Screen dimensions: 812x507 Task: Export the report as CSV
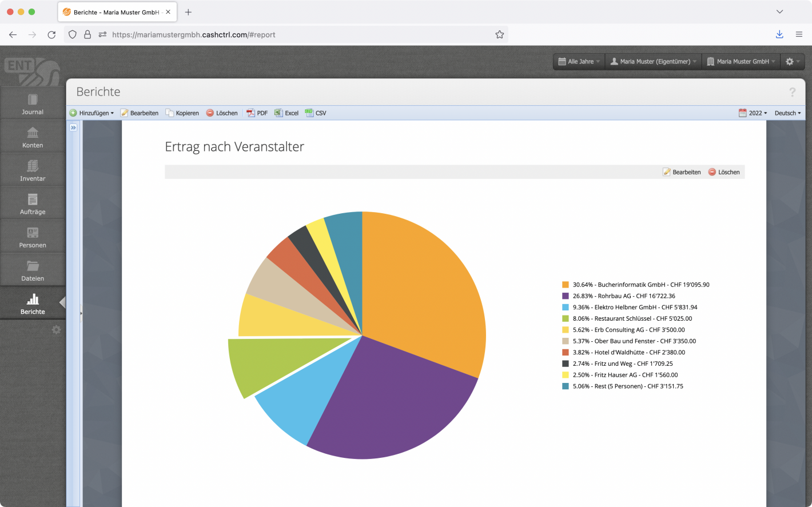tap(316, 113)
